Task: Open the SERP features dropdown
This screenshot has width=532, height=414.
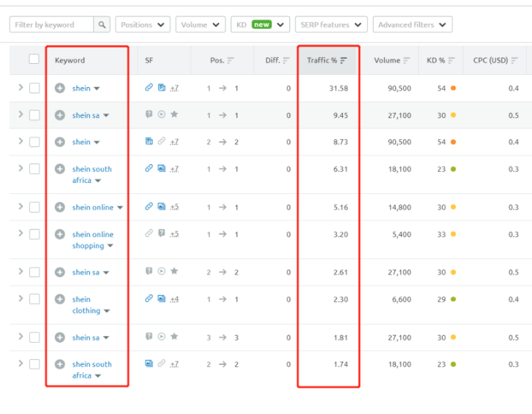Action: click(x=331, y=25)
